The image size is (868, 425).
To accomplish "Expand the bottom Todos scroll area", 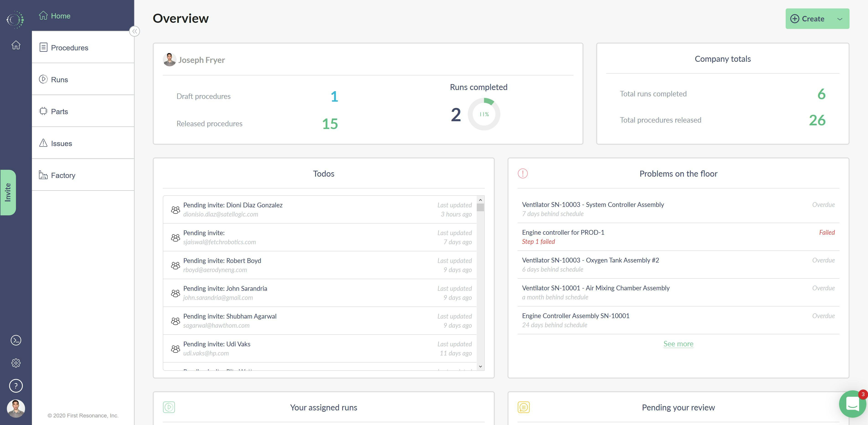I will (x=480, y=367).
